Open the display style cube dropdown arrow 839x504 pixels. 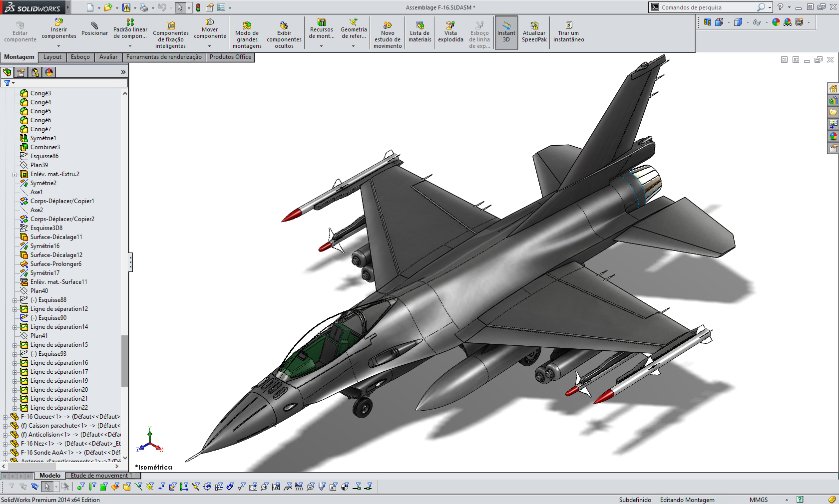point(748,22)
